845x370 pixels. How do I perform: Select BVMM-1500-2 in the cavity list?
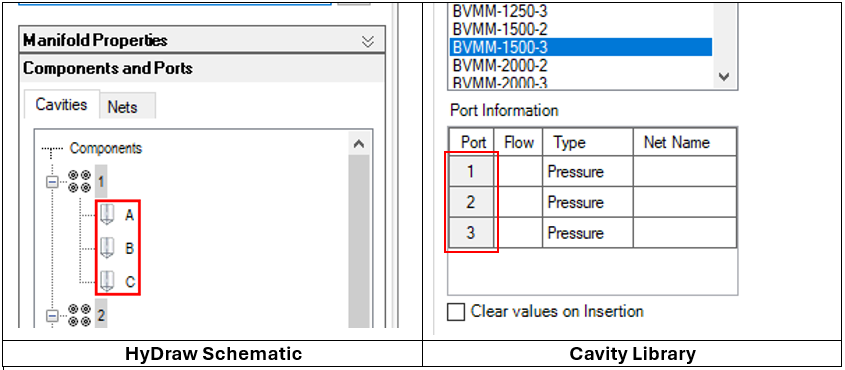580,29
